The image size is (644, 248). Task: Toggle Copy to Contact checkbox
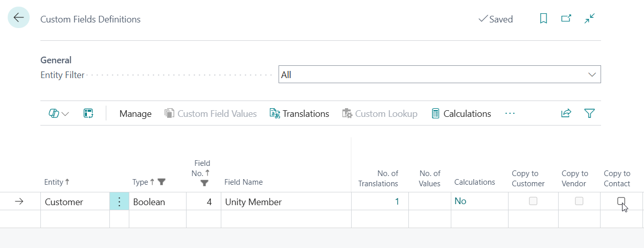click(621, 201)
